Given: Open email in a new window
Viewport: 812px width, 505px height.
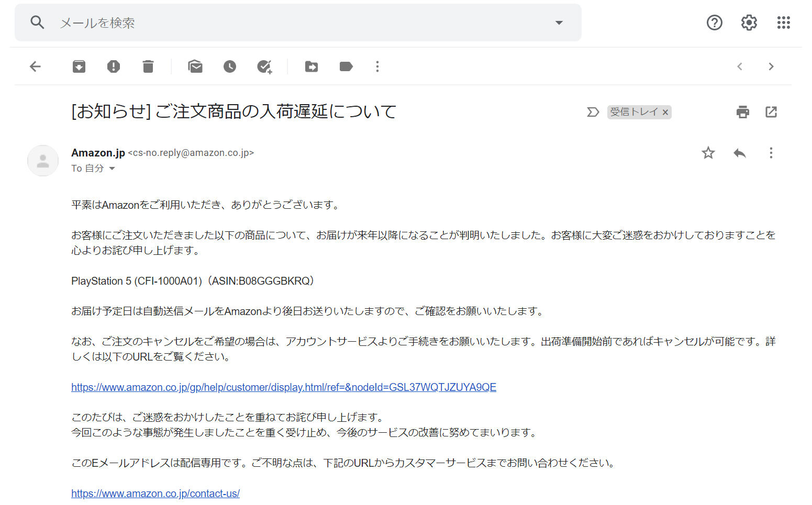Looking at the screenshot, I should click(x=771, y=112).
